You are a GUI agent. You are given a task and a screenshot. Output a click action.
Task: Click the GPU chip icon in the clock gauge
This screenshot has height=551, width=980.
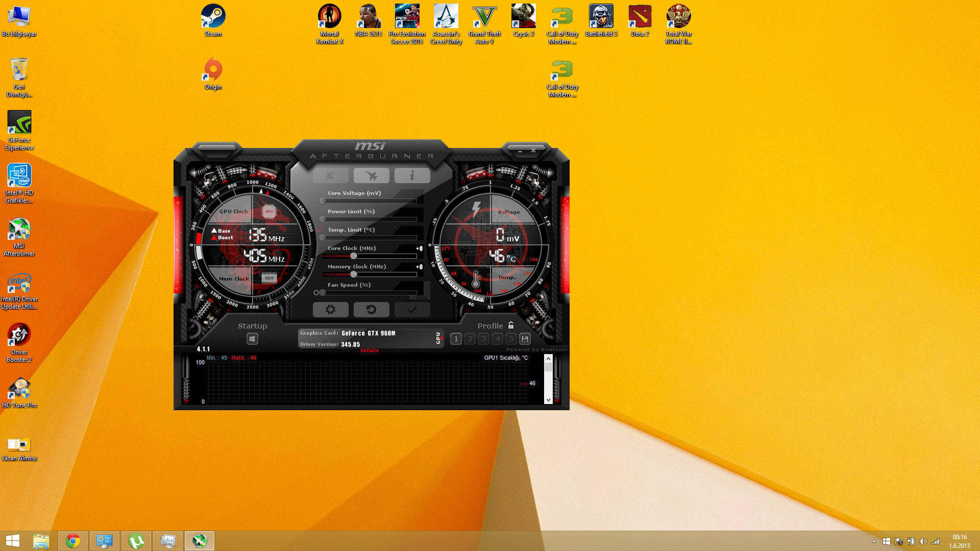[x=269, y=211]
